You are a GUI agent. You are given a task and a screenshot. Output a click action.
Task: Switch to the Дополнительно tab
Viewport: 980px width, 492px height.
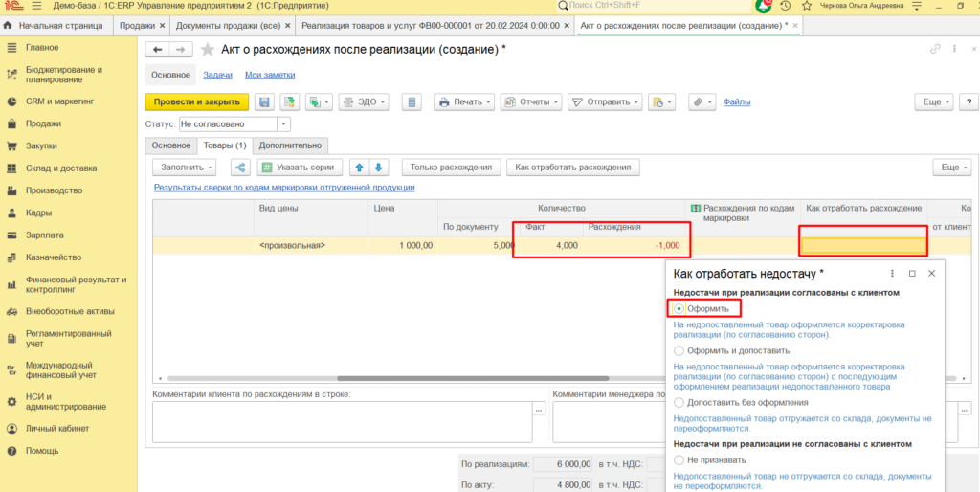tap(290, 145)
